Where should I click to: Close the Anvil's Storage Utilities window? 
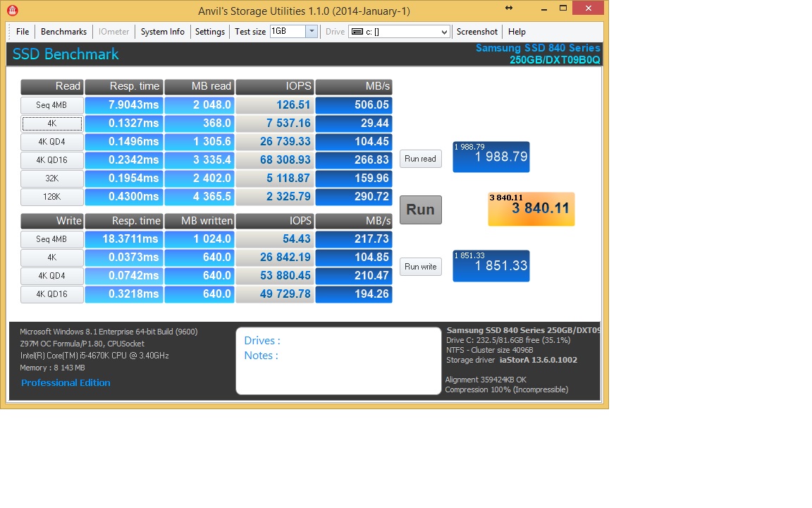coord(589,8)
